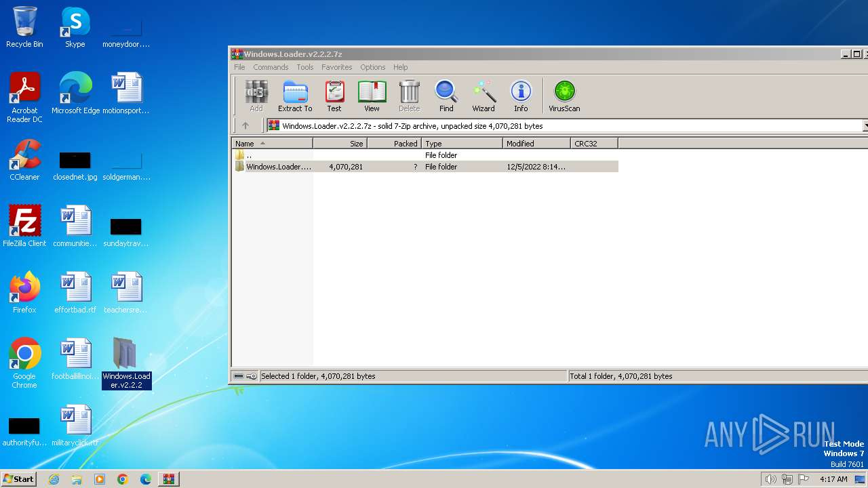Click the volume speaker tray icon
Screen dimensions: 868x488
tap(770, 479)
